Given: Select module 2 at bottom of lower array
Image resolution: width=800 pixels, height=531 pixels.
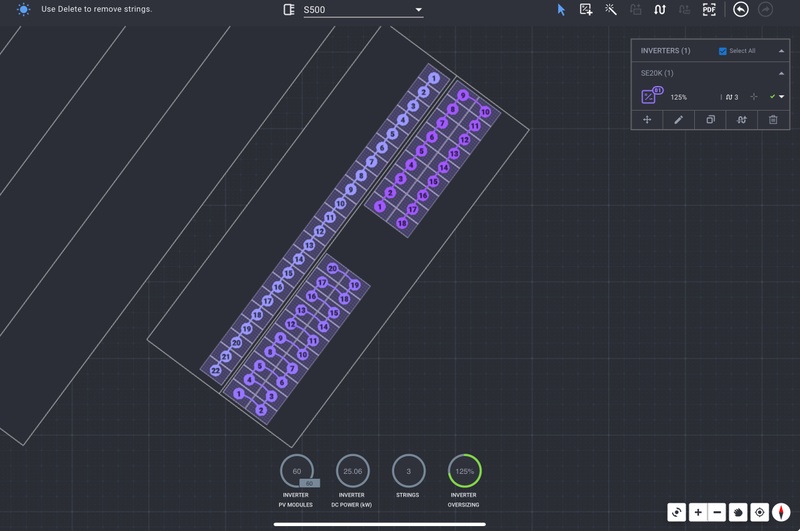Looking at the screenshot, I should coord(261,410).
